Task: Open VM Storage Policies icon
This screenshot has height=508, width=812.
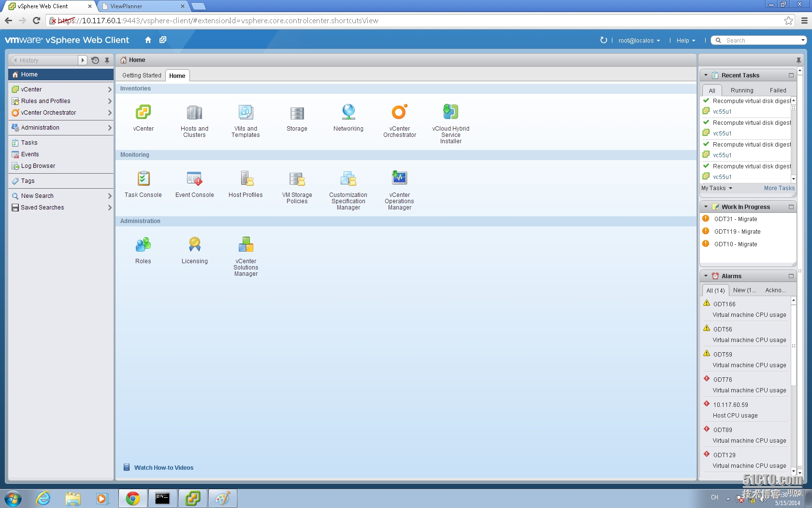Action: tap(297, 179)
